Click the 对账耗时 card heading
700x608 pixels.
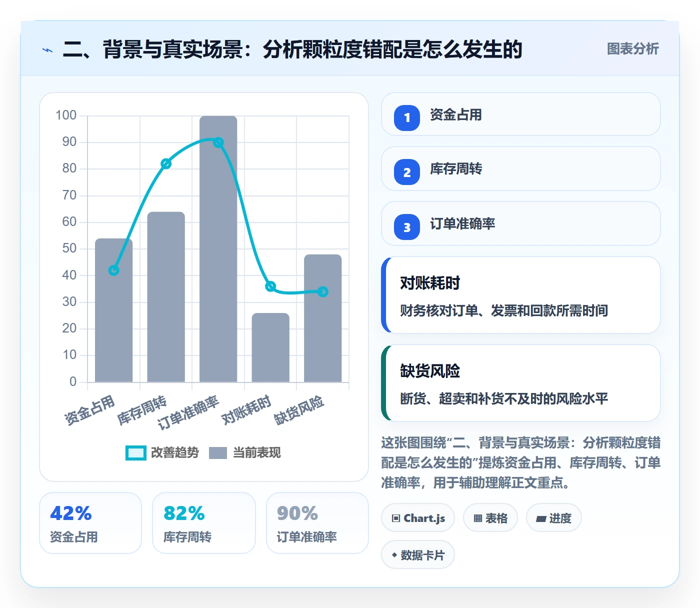430,283
